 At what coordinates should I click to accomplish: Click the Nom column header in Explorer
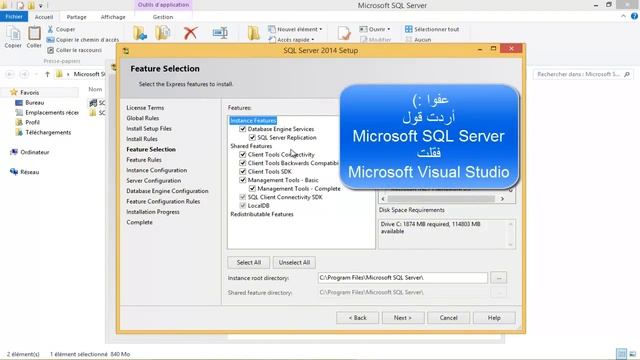[95, 89]
